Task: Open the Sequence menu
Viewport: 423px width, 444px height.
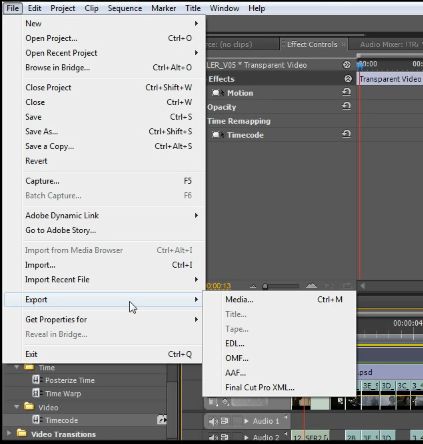Action: (x=125, y=8)
